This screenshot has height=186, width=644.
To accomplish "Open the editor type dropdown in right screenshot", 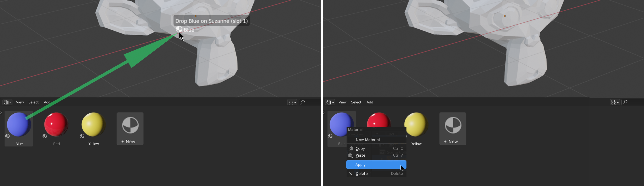I will pos(330,102).
